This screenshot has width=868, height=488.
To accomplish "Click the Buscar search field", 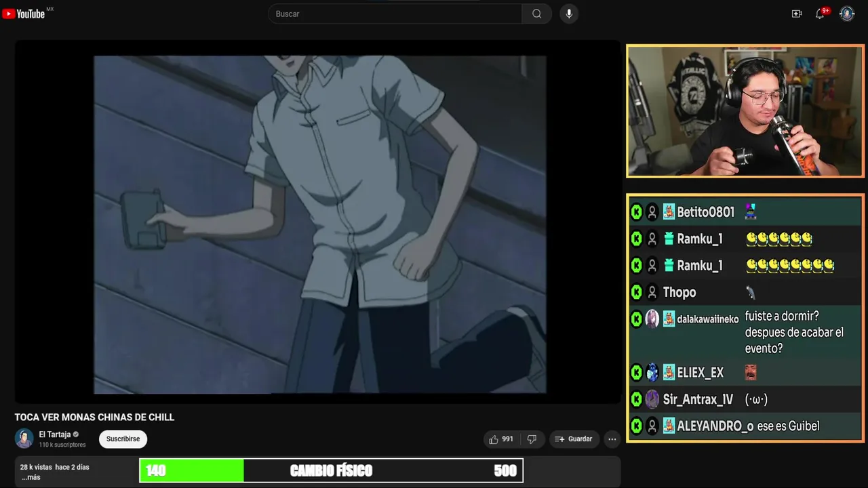I will coord(395,14).
